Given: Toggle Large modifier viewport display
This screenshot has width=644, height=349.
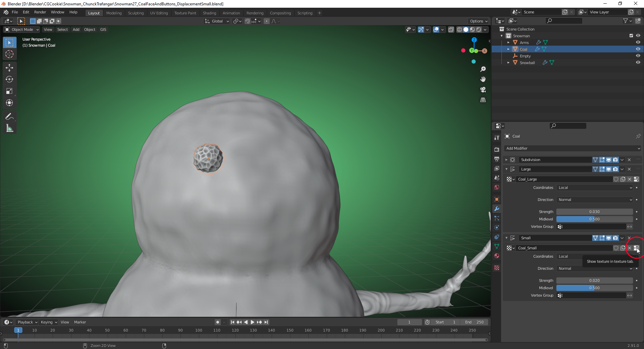Looking at the screenshot, I should (609, 169).
